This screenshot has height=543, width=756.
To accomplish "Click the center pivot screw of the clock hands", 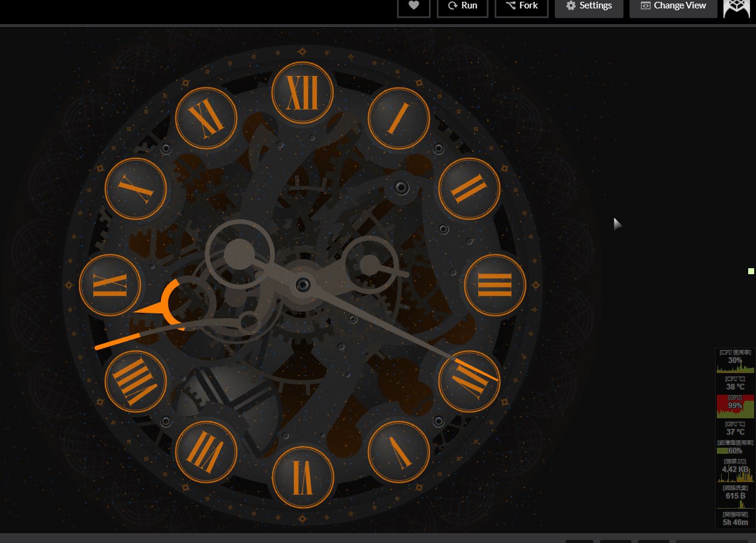I will [302, 284].
